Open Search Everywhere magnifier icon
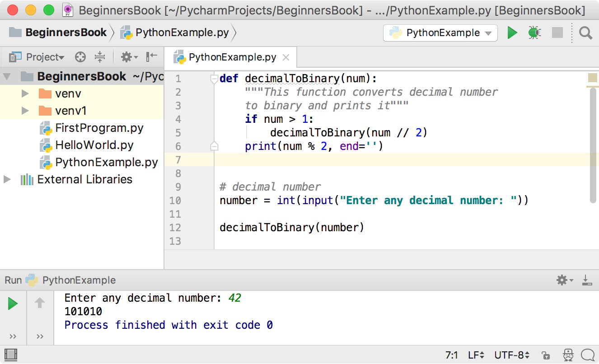 (x=585, y=33)
